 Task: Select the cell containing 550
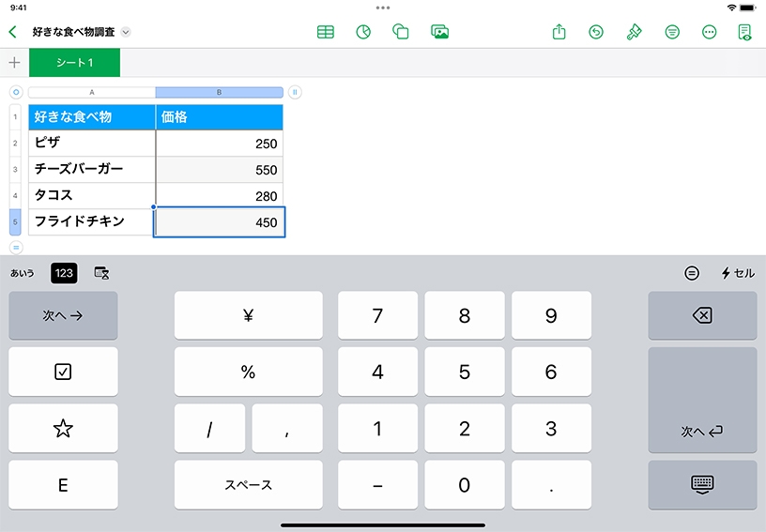[219, 170]
